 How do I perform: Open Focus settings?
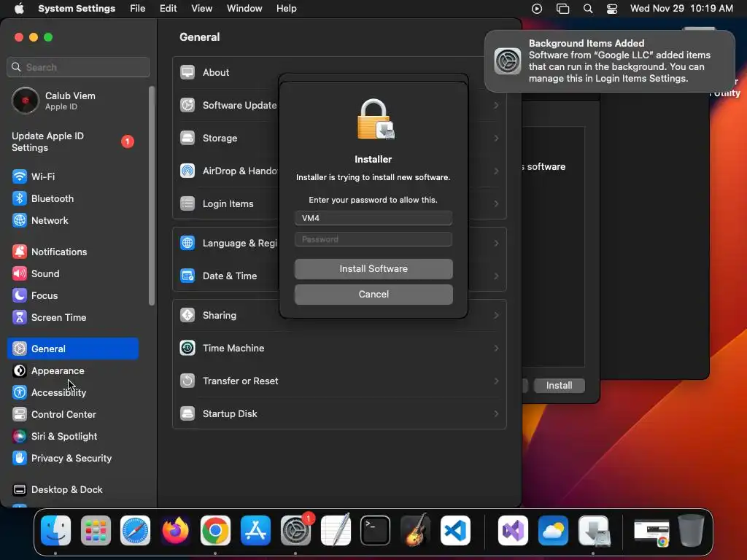(73, 296)
